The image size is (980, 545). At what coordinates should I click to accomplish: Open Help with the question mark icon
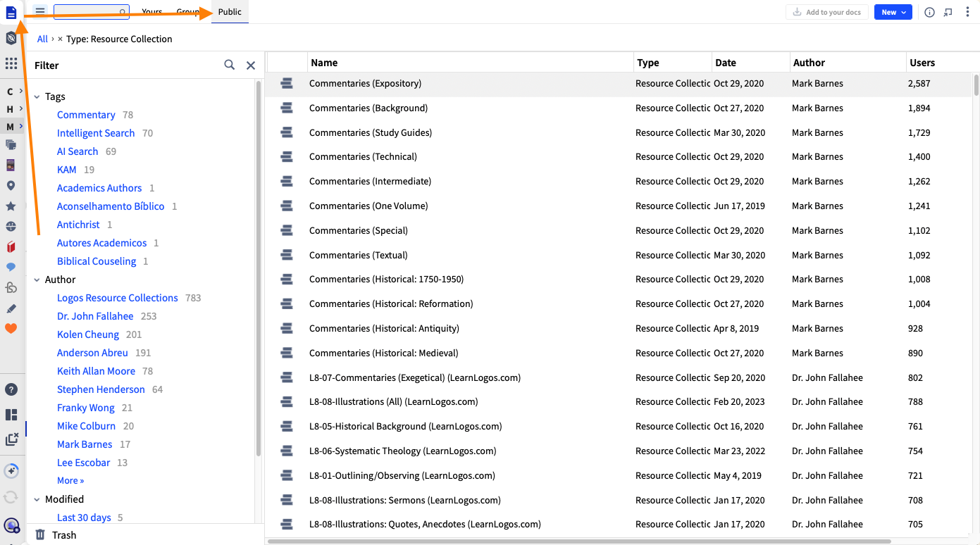pos(11,389)
